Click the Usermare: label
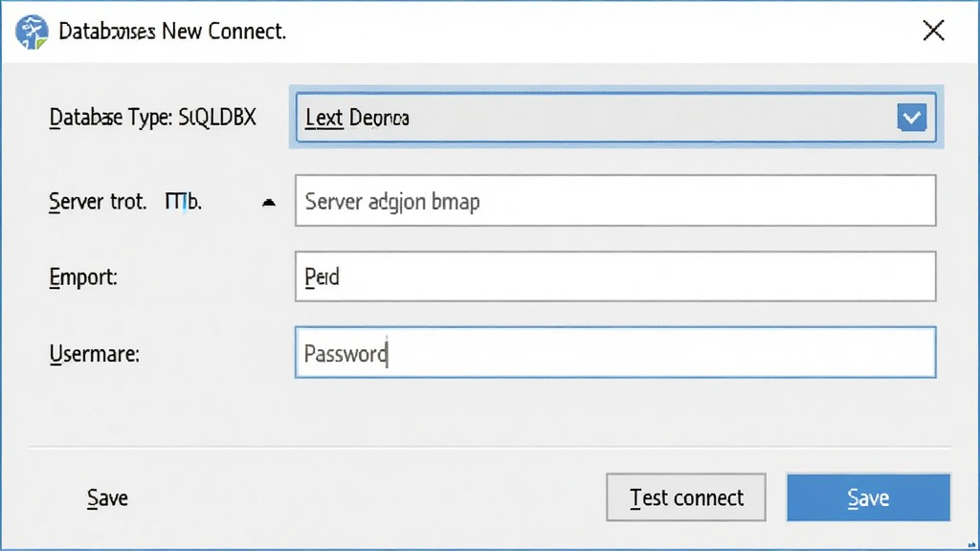This screenshot has width=980, height=551. tap(95, 354)
